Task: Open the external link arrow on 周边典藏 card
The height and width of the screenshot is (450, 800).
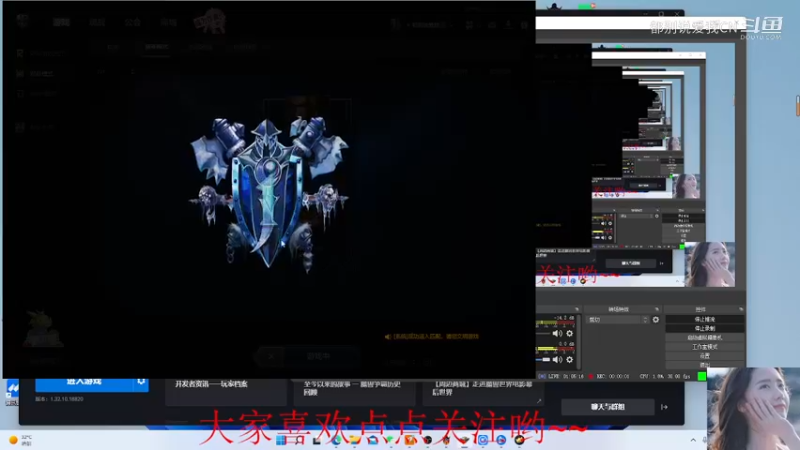Action: [539, 401]
